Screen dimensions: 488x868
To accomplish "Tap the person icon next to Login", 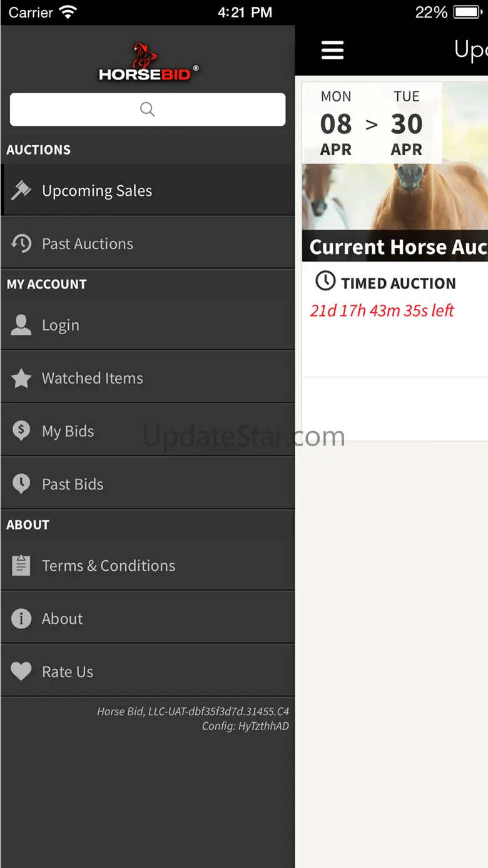I will [21, 325].
